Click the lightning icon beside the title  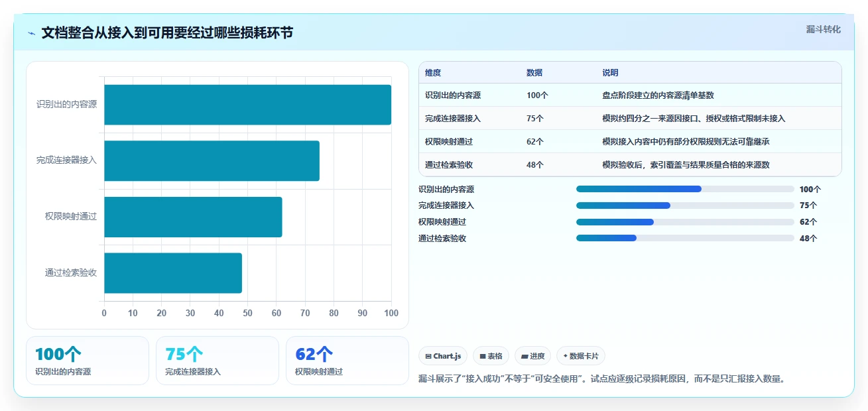pyautogui.click(x=32, y=33)
